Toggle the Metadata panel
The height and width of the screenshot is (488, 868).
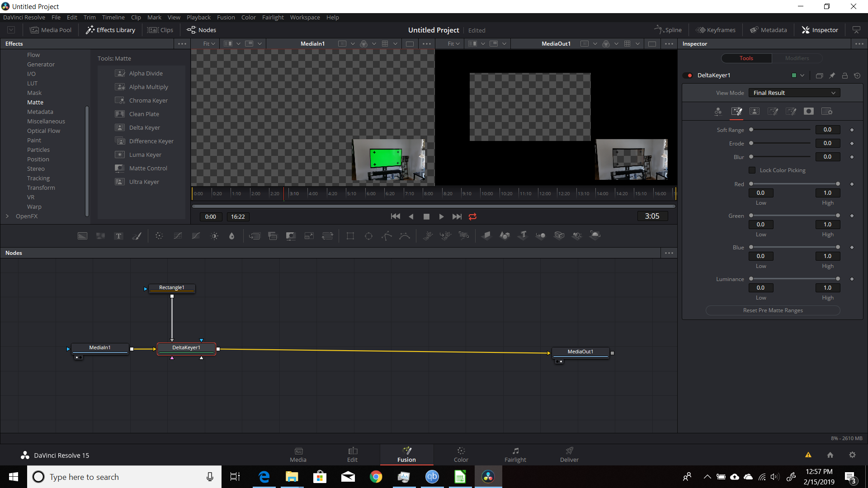coord(769,30)
